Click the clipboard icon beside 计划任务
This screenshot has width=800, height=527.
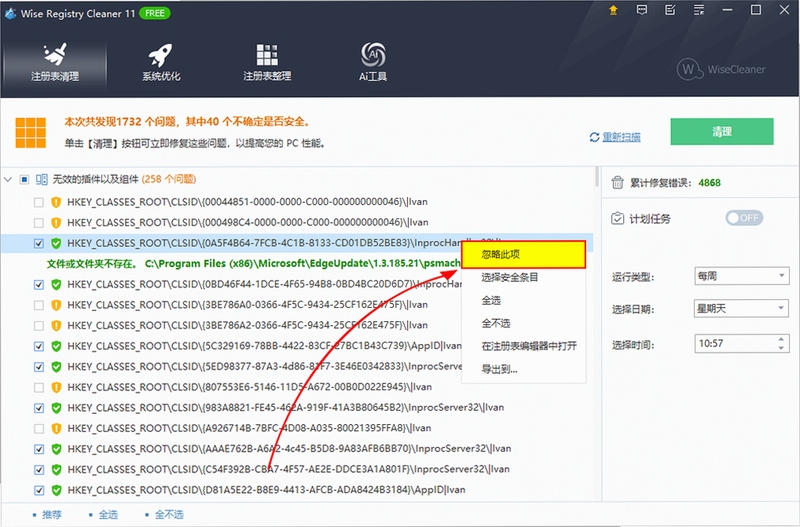coord(617,218)
